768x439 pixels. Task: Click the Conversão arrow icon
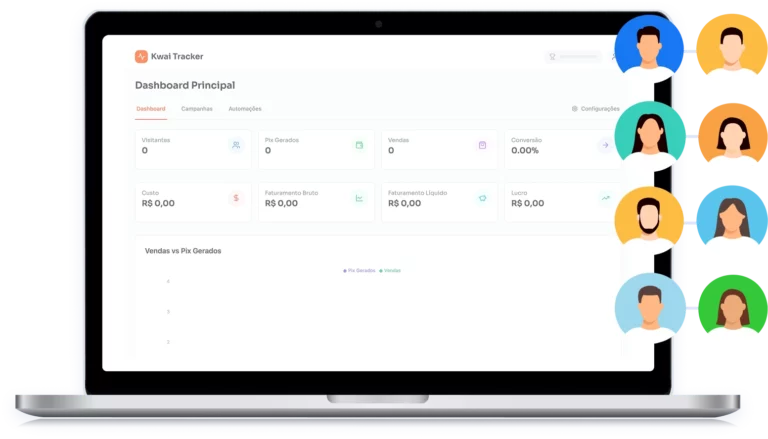[x=605, y=145]
